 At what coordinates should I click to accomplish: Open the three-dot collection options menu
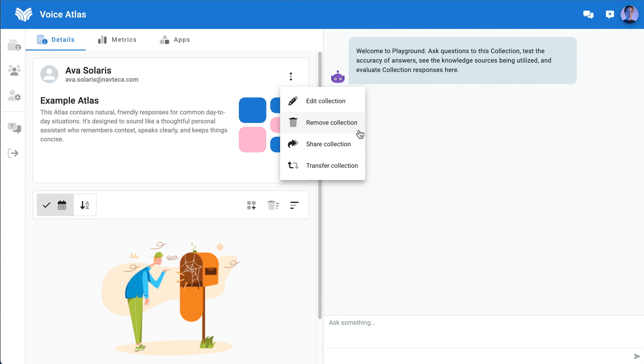pyautogui.click(x=290, y=76)
